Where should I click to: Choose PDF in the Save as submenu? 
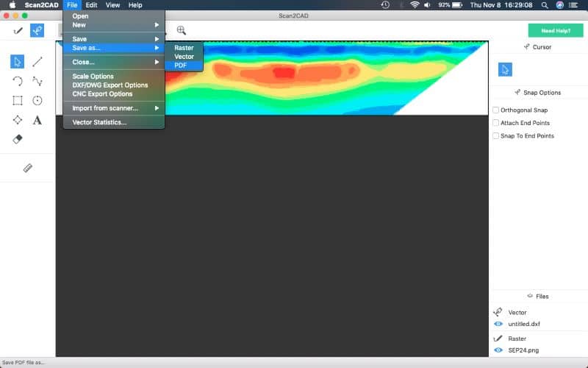(x=181, y=66)
